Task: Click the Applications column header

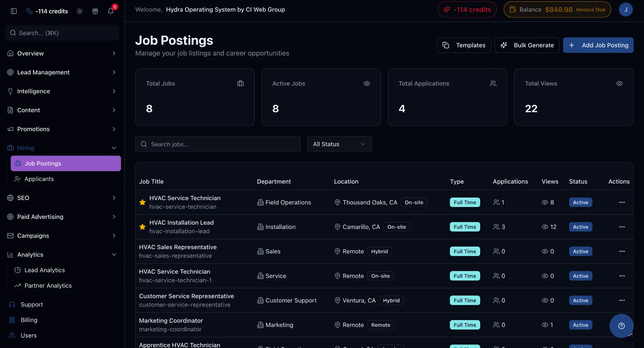Action: click(x=510, y=182)
